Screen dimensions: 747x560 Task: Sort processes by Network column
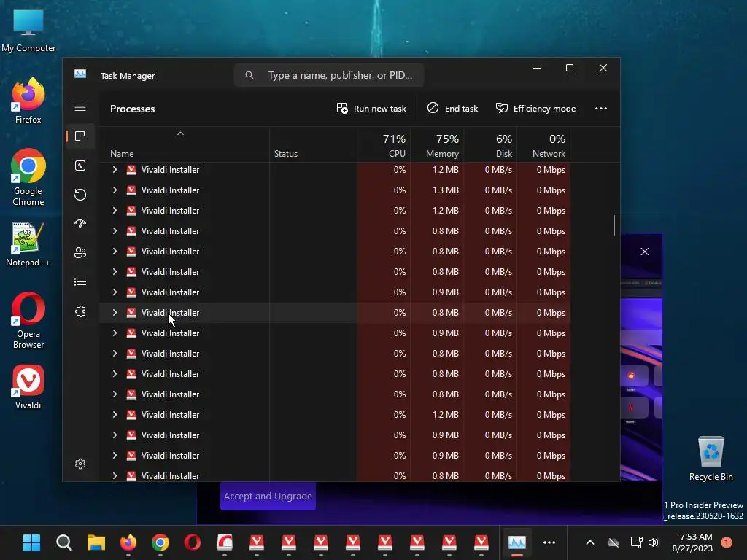[x=549, y=154]
